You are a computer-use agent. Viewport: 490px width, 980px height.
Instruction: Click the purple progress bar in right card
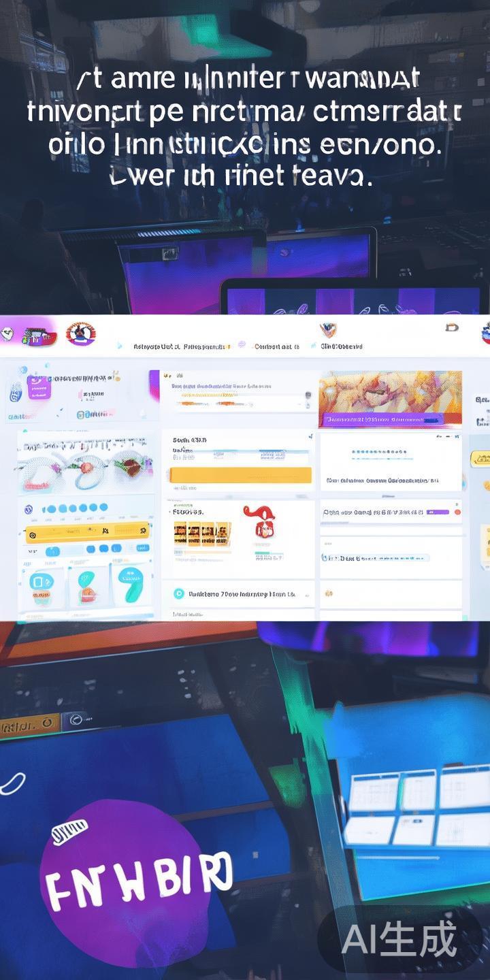point(436,512)
